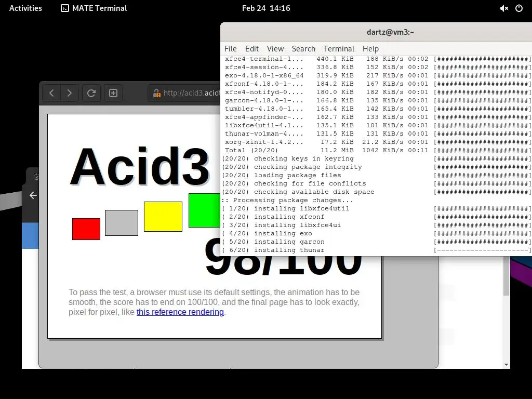This screenshot has width=532, height=399.
Task: Open the Activities overview
Action: point(25,8)
